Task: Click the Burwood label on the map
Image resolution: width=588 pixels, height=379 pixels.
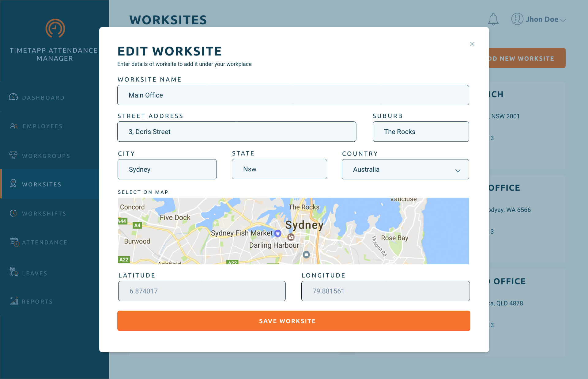Action: 137,241
